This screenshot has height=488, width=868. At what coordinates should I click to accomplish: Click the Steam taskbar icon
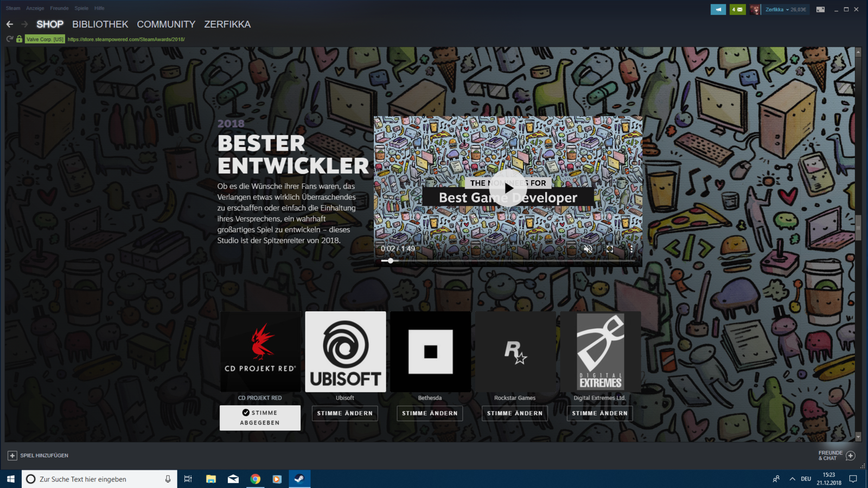pyautogui.click(x=299, y=479)
